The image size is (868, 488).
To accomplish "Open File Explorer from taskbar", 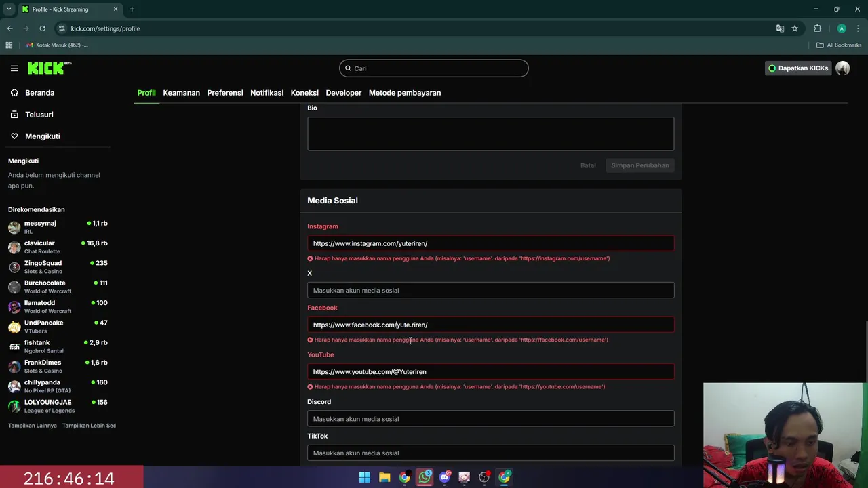I will pyautogui.click(x=384, y=477).
